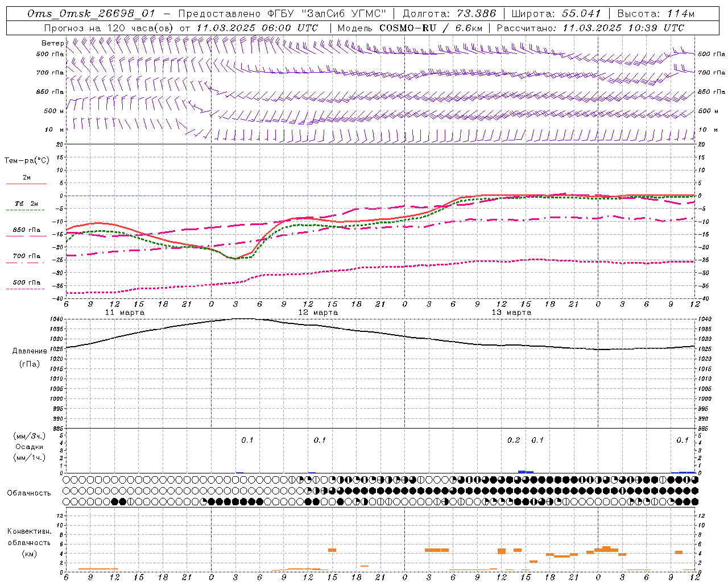Click the 12 марта date label

pyautogui.click(x=318, y=313)
